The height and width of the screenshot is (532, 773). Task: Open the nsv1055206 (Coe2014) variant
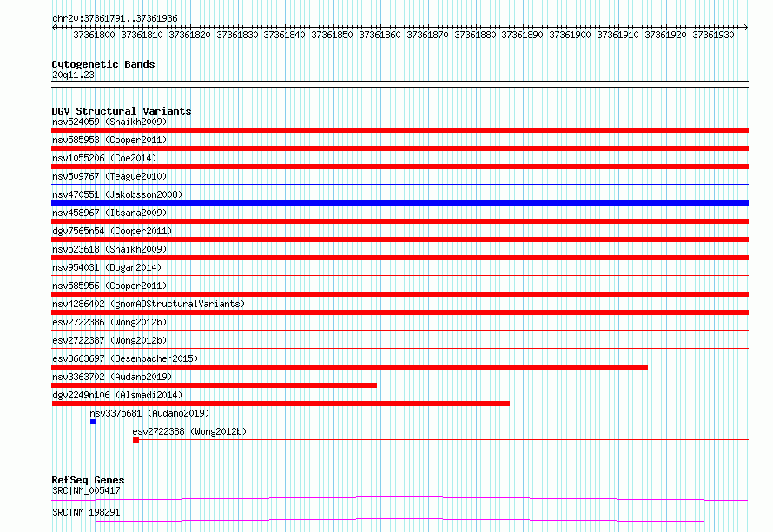pyautogui.click(x=104, y=158)
